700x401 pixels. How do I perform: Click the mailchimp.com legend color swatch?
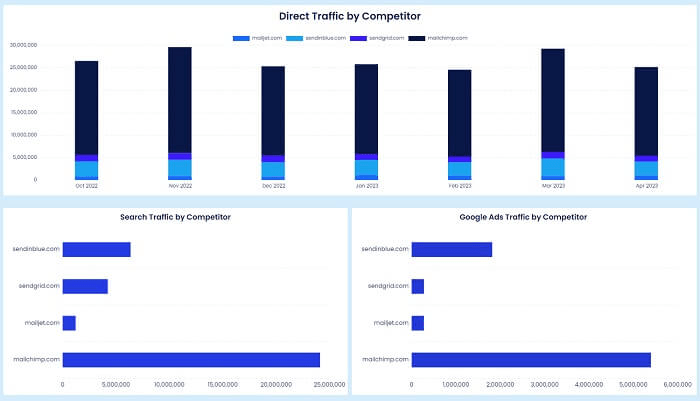pos(417,38)
